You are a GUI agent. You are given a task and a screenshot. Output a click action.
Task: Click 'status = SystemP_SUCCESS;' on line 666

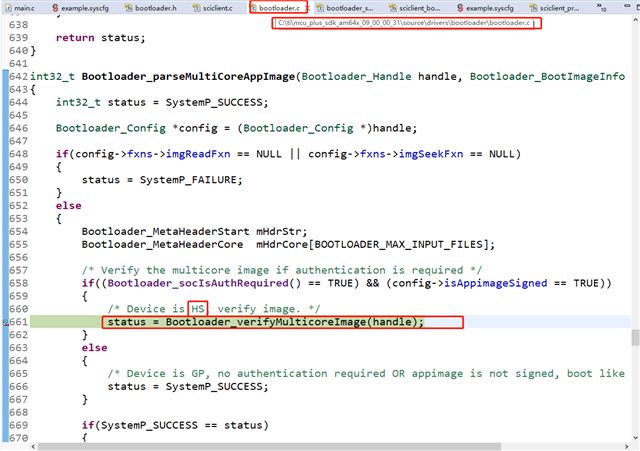(188, 387)
